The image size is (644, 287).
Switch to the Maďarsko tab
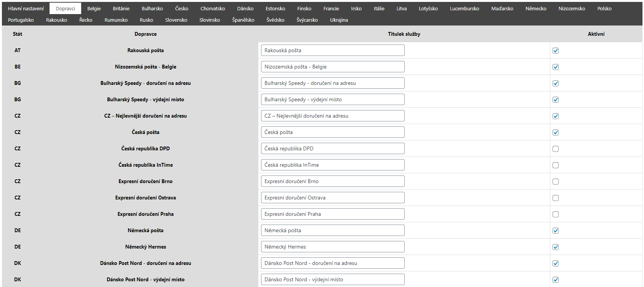click(502, 8)
